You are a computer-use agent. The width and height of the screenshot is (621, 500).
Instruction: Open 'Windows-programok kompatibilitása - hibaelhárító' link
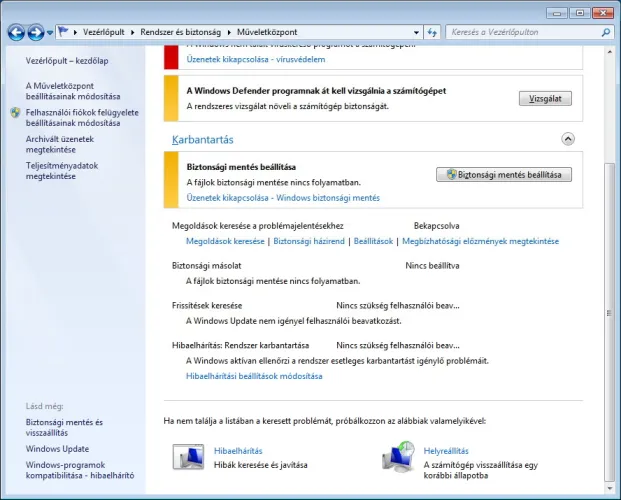tap(80, 470)
